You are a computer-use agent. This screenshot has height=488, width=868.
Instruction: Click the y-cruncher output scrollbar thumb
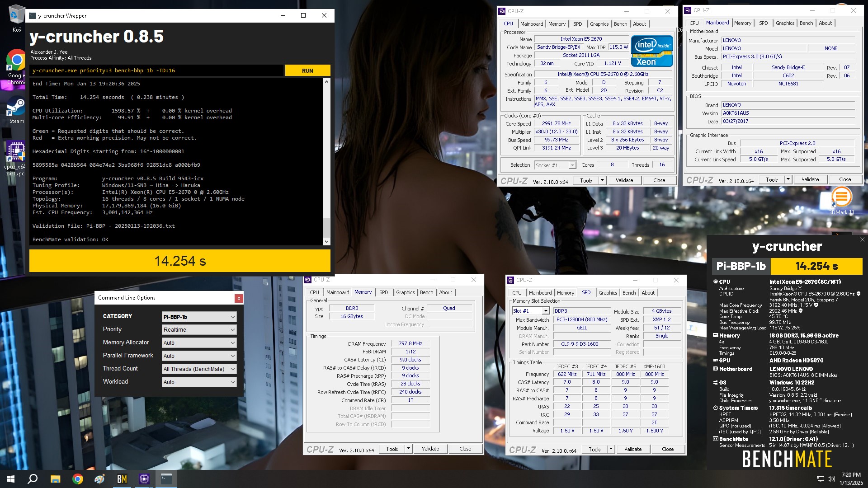pyautogui.click(x=326, y=227)
